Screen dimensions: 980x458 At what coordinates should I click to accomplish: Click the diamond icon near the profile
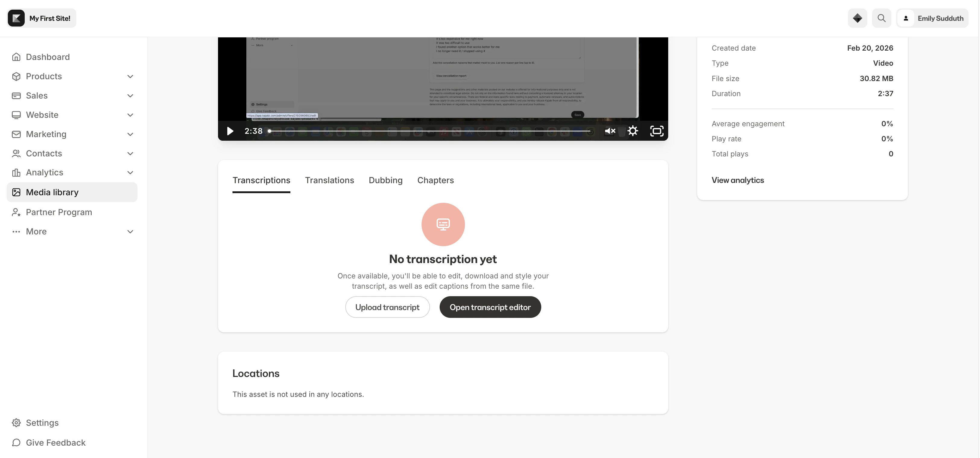[x=857, y=18]
